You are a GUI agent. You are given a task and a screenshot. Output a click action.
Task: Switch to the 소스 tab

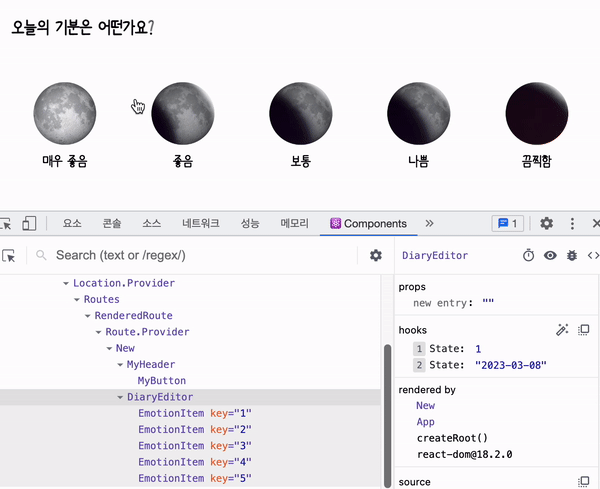pos(152,223)
